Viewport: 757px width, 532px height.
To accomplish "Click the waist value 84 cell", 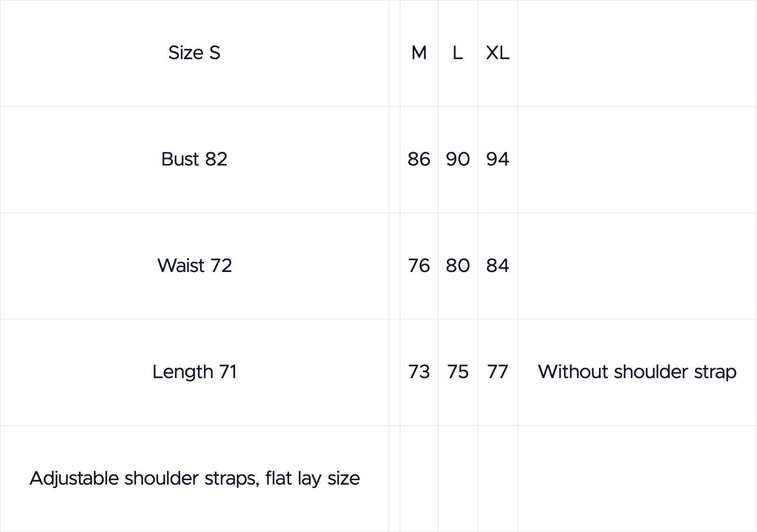I will coord(498,266).
